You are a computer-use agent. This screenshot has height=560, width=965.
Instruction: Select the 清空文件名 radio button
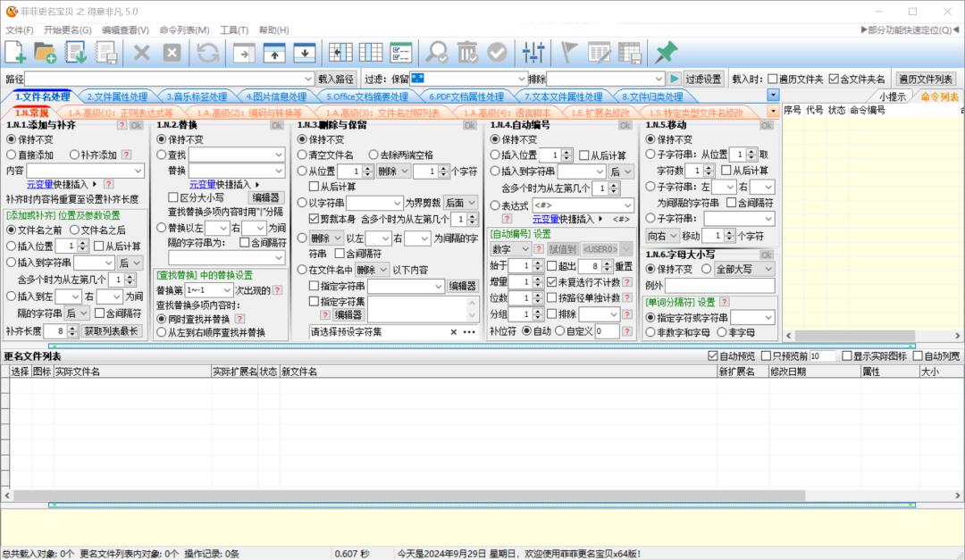click(303, 155)
